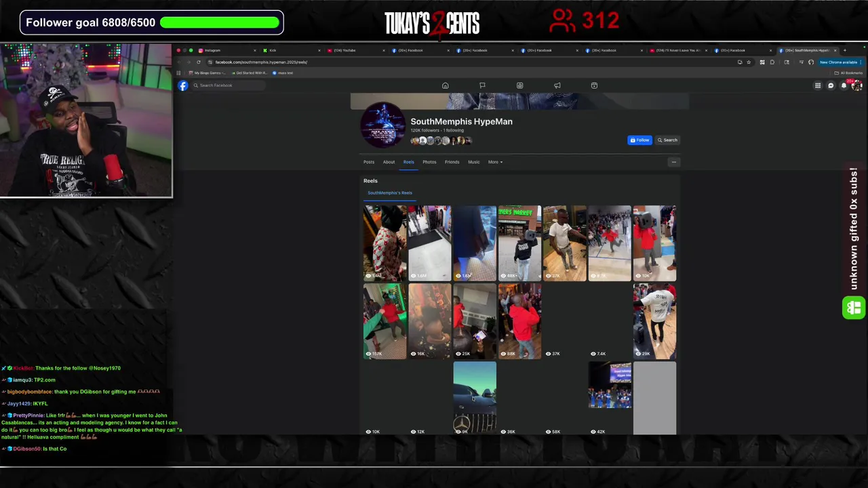
Task: Open a new browser tab with plus
Action: click(x=844, y=50)
